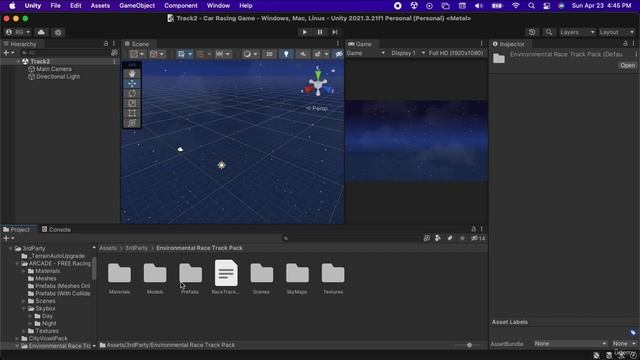Click the Unity search magnifier icon

549,32
